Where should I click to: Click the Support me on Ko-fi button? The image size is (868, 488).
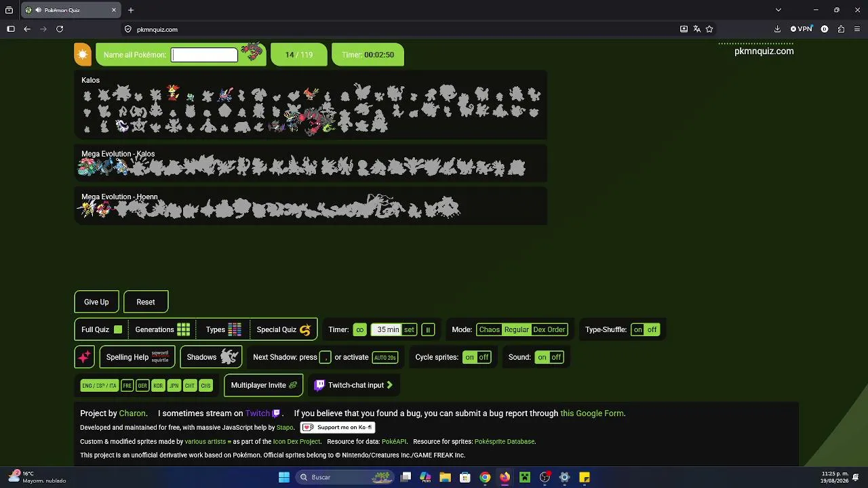pyautogui.click(x=338, y=428)
